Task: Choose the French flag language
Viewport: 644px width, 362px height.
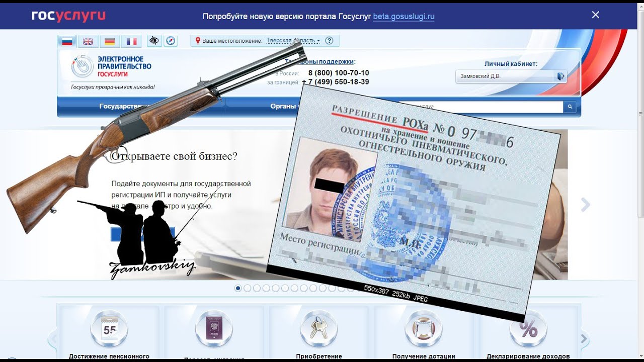Action: (132, 41)
